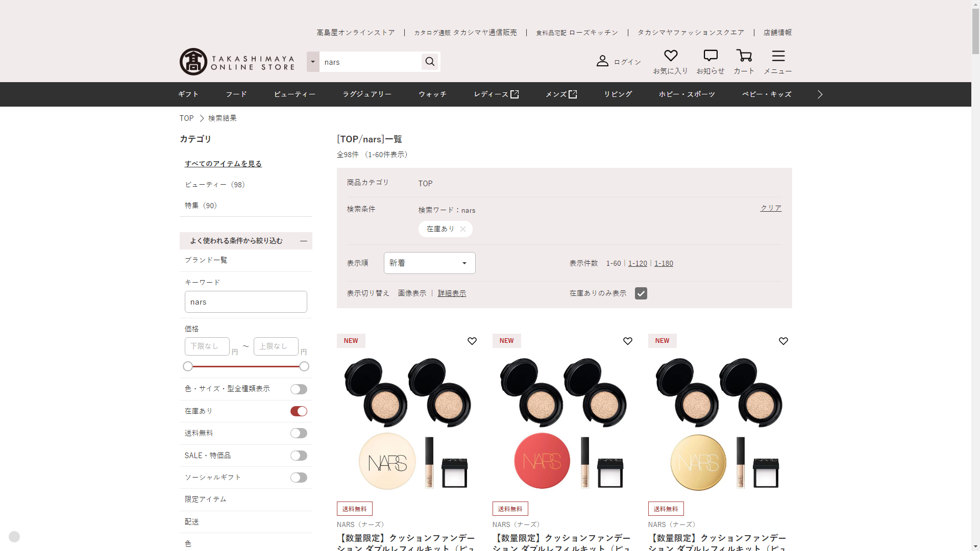Open the ラグジュアリー navigation menu item

click(367, 94)
